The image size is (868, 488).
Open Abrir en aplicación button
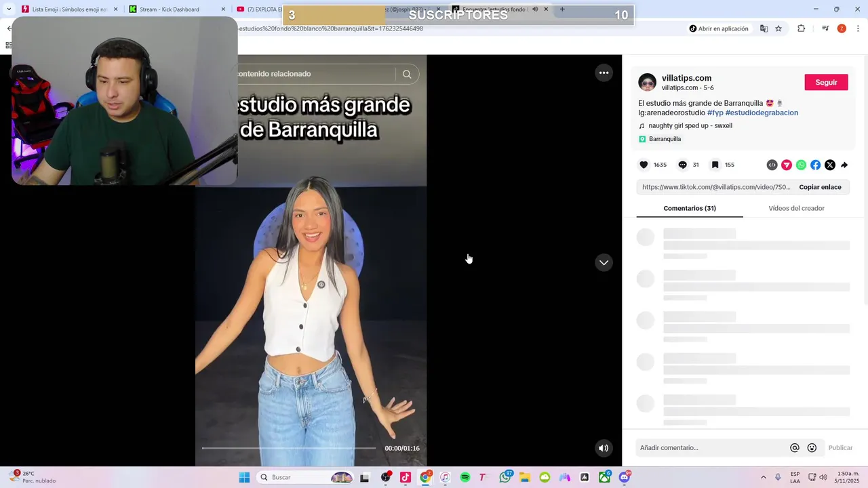(x=718, y=28)
